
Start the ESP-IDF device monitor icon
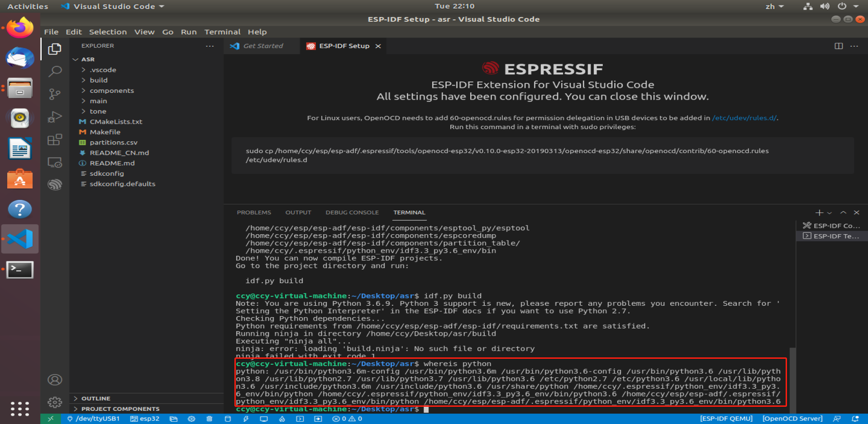coord(263,419)
